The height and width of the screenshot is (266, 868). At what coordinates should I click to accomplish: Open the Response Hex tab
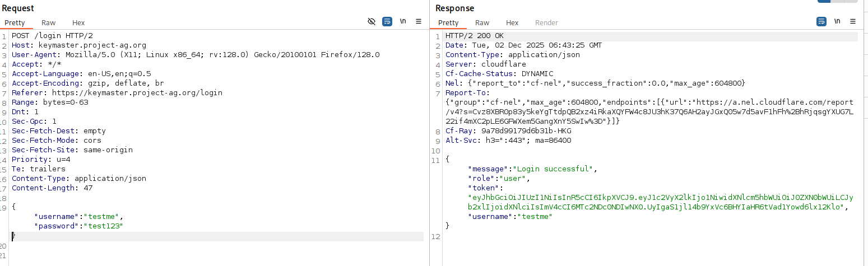512,23
